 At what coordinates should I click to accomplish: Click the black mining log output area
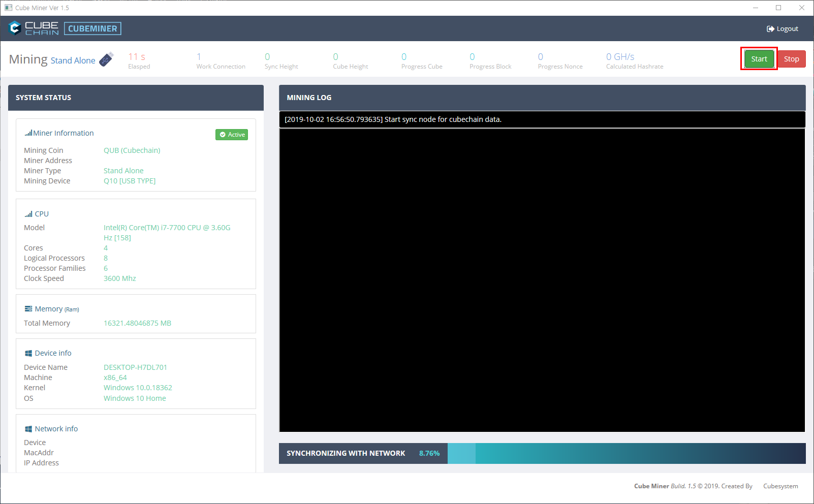click(542, 280)
